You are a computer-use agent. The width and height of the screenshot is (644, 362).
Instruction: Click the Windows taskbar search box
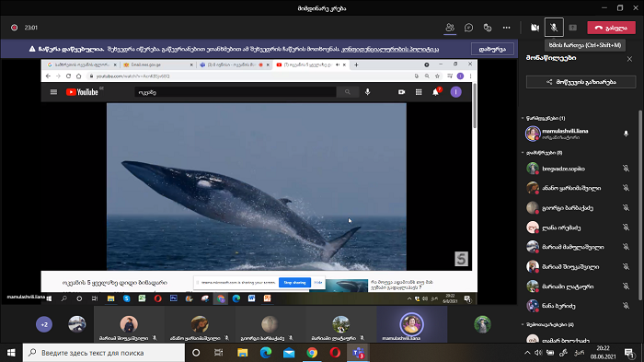click(103, 353)
